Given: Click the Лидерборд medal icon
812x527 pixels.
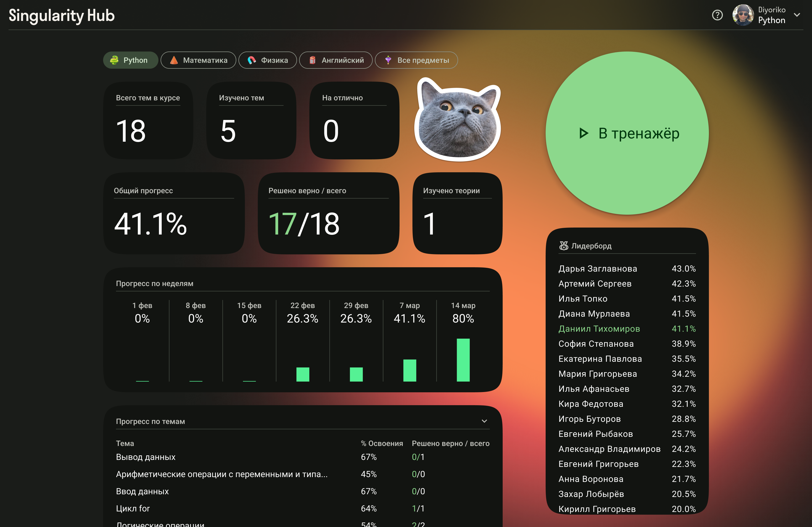Looking at the screenshot, I should pyautogui.click(x=564, y=246).
